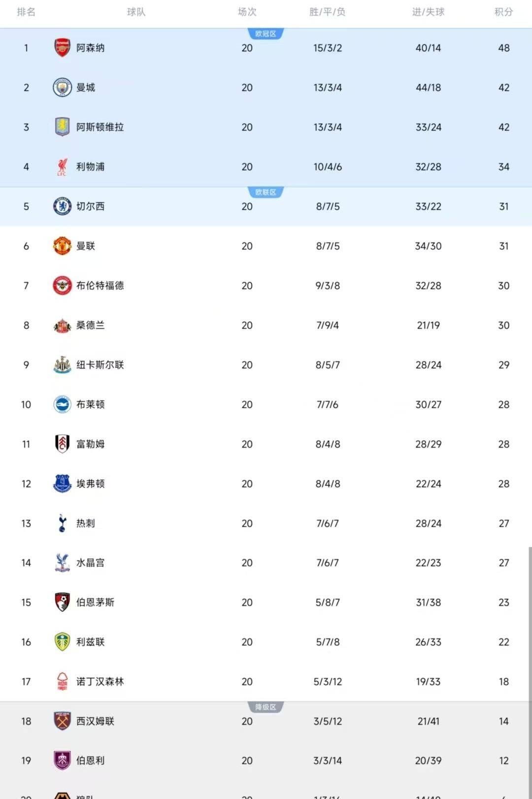The height and width of the screenshot is (799, 532).
Task: Click the Tottenham cockerel crest icon
Action: [x=62, y=523]
